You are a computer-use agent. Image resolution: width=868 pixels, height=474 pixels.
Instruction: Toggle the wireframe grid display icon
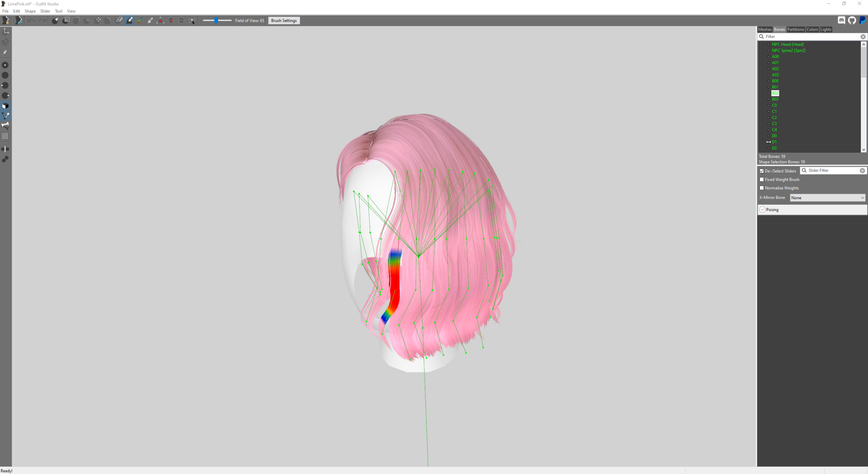[5, 136]
